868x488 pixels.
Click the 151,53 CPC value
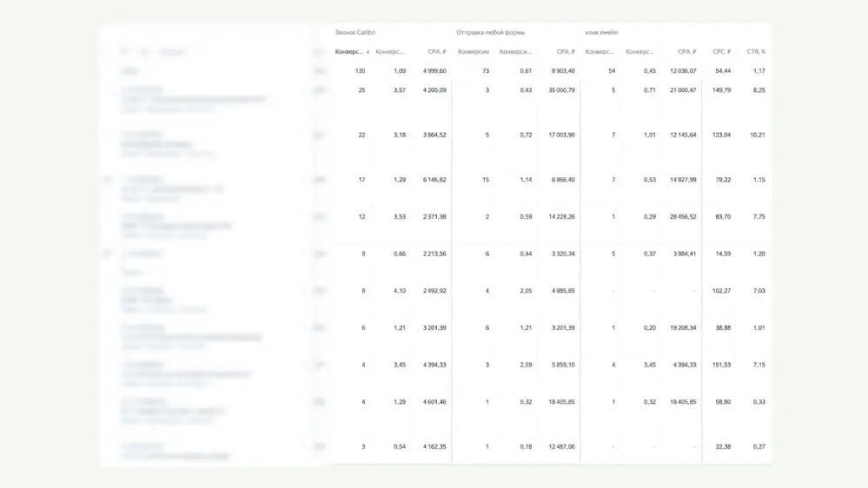click(721, 366)
